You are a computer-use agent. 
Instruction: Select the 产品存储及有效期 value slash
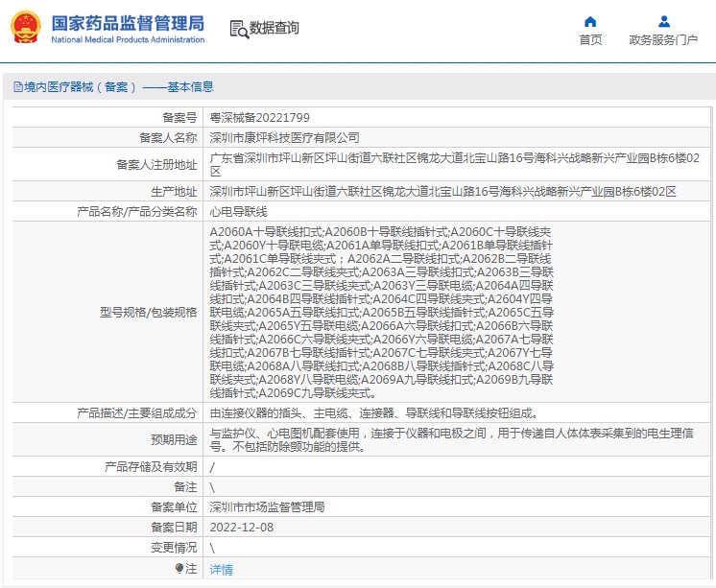(x=212, y=467)
